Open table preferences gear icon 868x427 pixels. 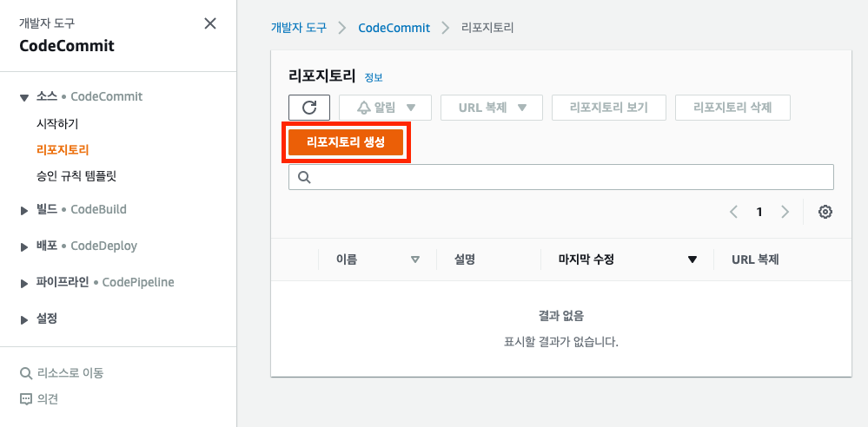pos(825,212)
